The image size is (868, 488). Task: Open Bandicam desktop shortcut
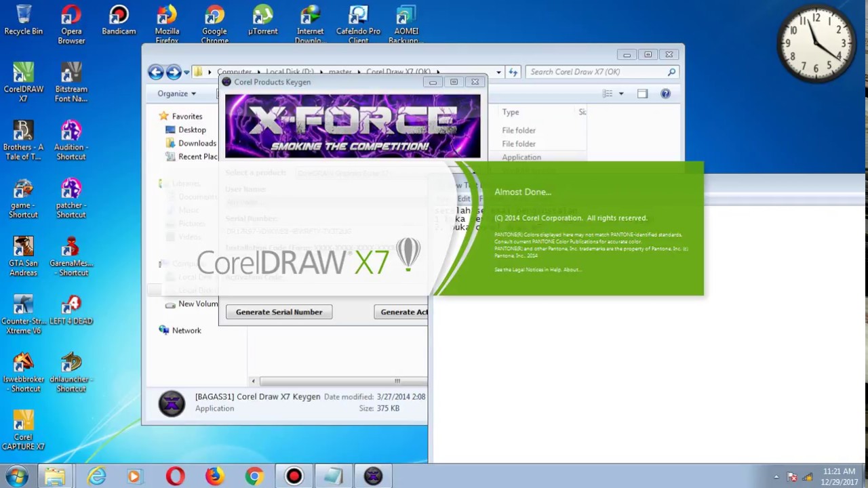pos(119,20)
